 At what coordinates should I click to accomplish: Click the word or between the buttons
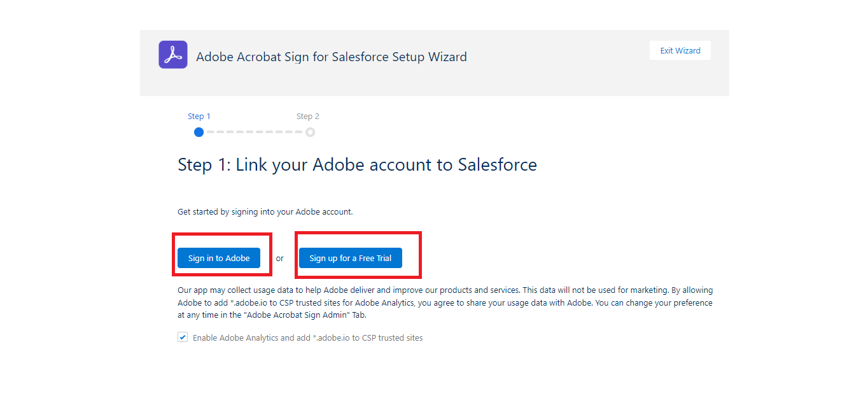pyautogui.click(x=279, y=259)
